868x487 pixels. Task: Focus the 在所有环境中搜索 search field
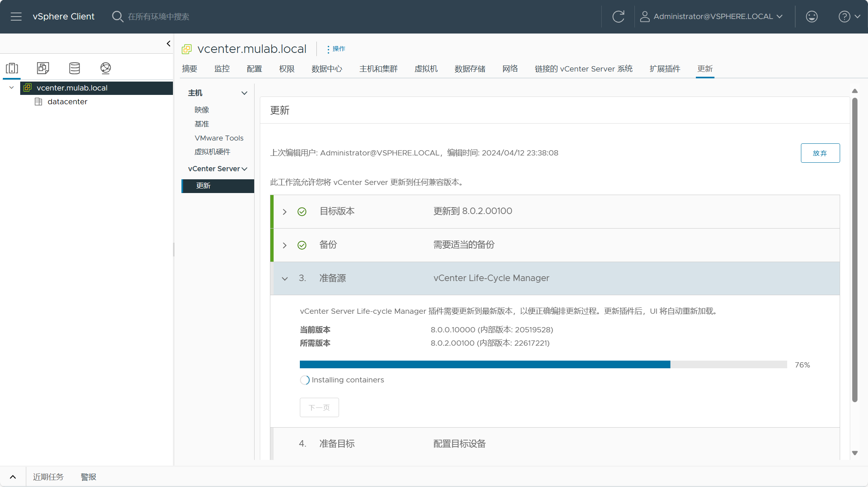(x=158, y=17)
